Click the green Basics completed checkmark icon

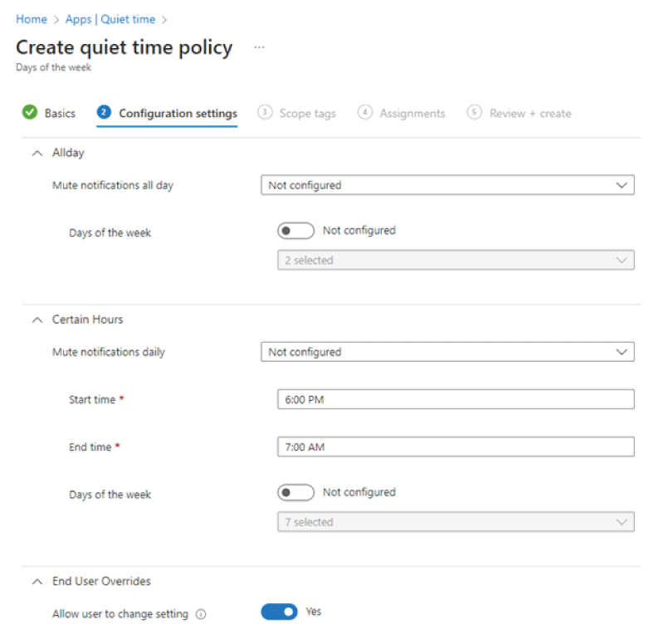tap(30, 112)
